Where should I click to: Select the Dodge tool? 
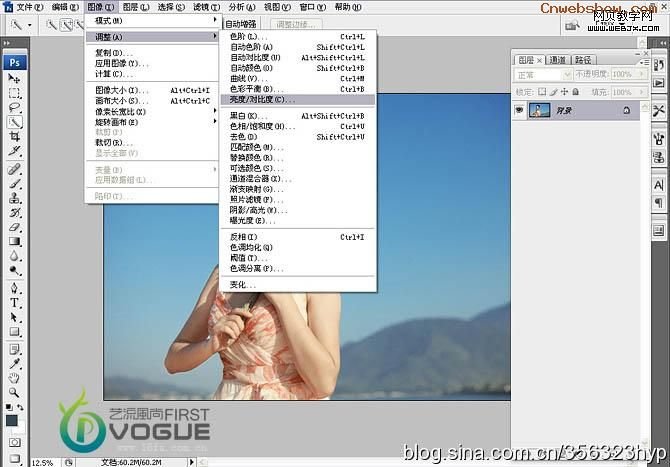click(14, 270)
